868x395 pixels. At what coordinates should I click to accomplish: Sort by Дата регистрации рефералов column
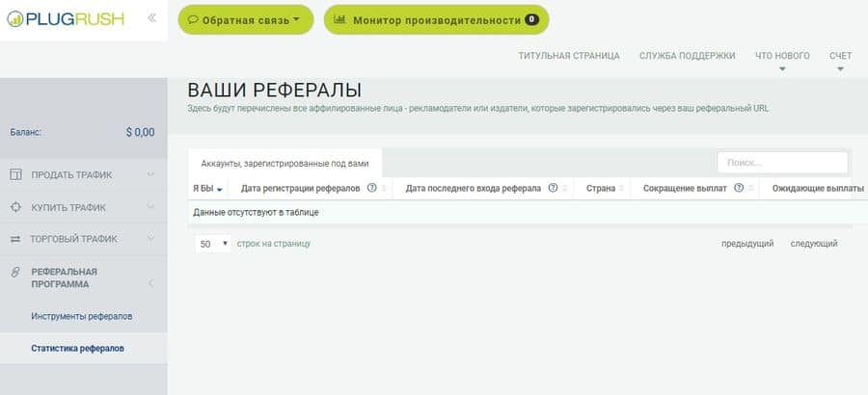click(x=301, y=189)
